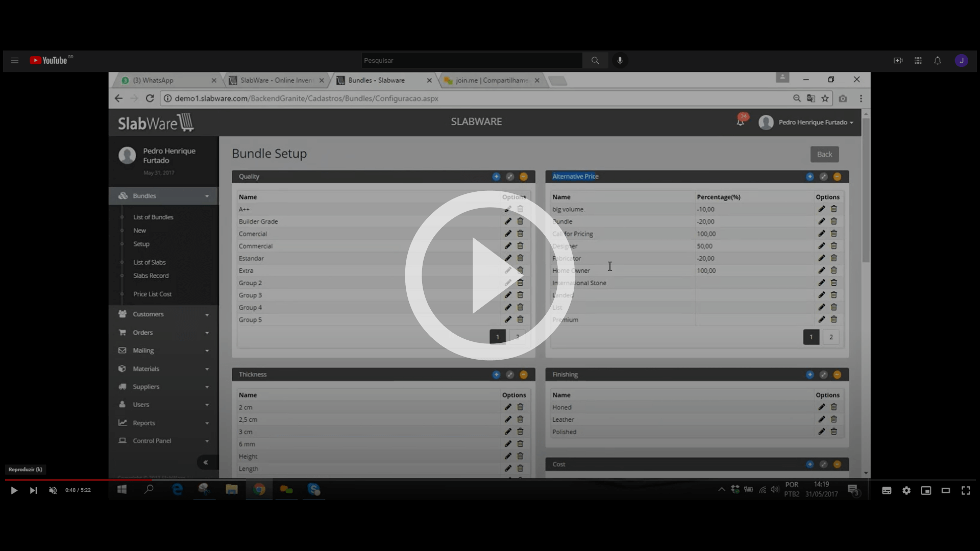Viewport: 980px width, 551px height.
Task: Click YouTube search magnifier button
Action: [595, 60]
